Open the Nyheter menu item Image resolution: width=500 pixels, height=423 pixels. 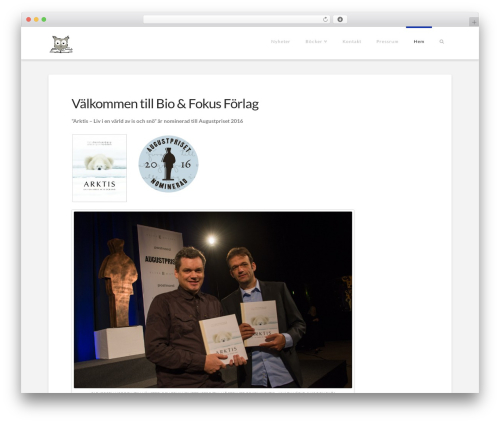tap(280, 42)
